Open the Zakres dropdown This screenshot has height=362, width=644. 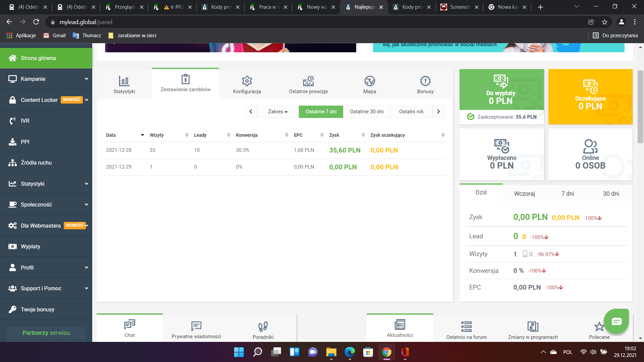(278, 112)
